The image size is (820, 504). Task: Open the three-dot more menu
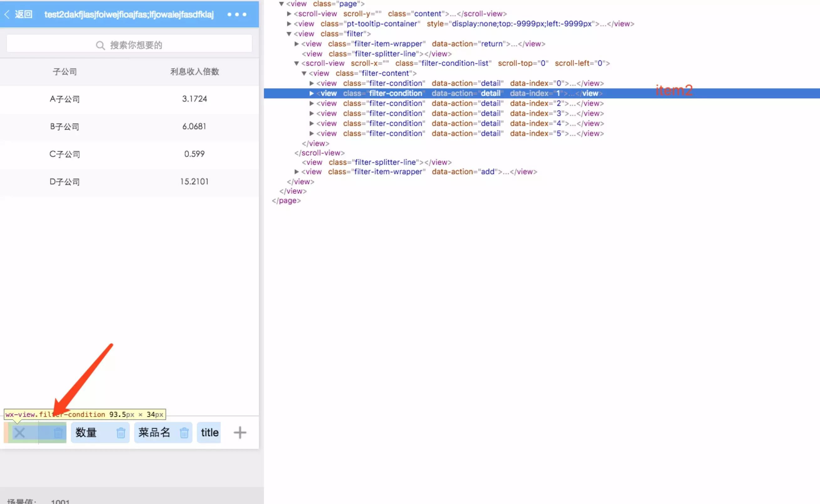[237, 14]
